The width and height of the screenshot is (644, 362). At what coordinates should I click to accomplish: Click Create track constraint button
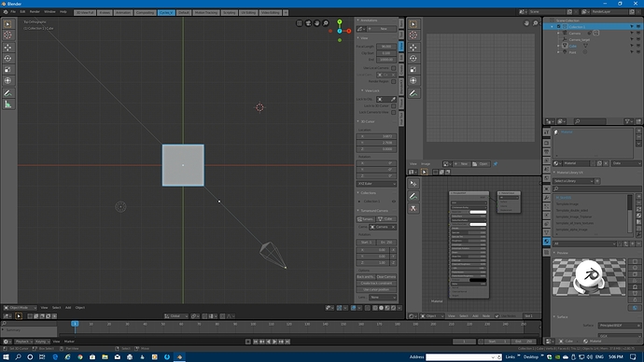coord(376,284)
